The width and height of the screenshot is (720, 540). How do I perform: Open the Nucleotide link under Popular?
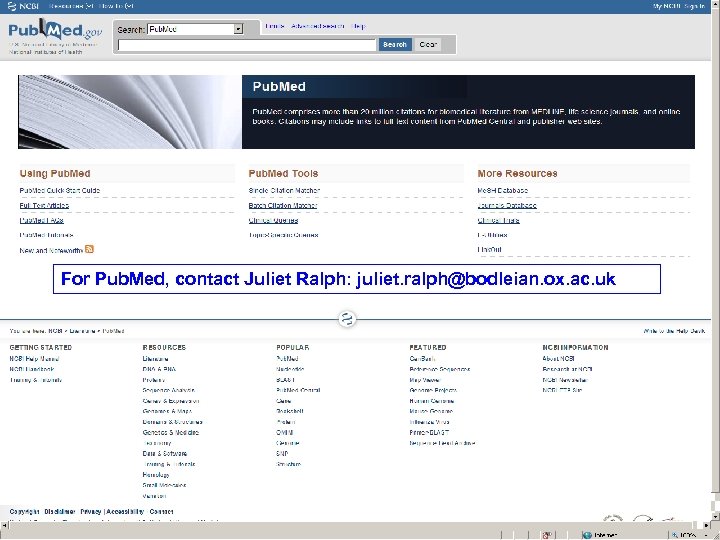pos(290,369)
